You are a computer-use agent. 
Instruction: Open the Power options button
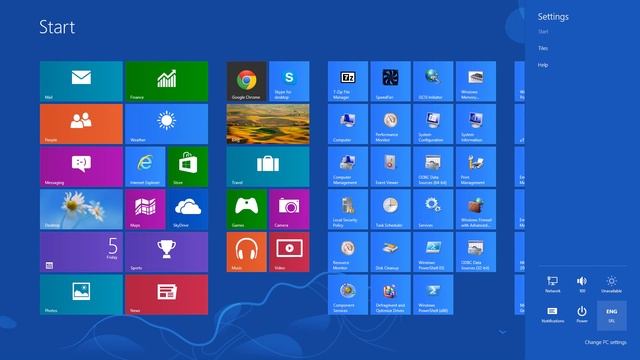582,315
